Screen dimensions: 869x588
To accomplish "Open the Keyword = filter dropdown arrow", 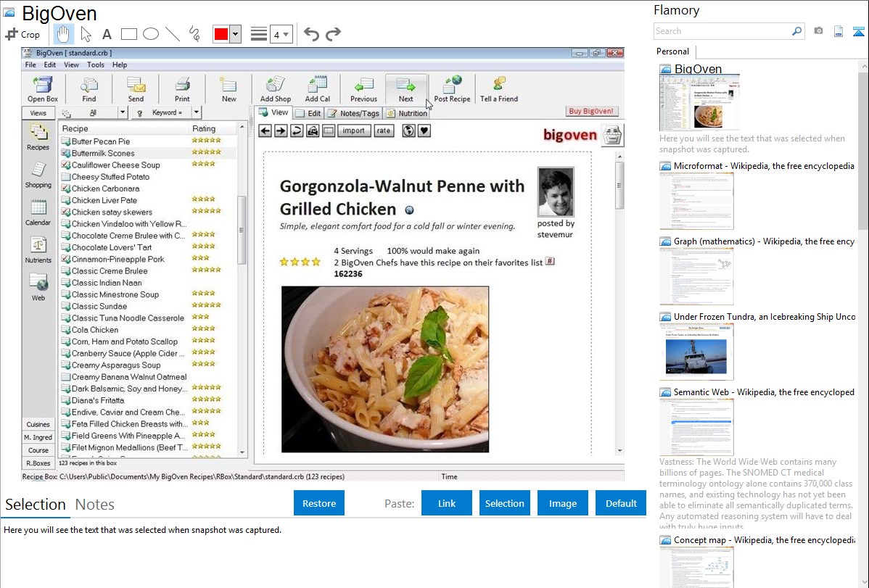I will point(196,112).
